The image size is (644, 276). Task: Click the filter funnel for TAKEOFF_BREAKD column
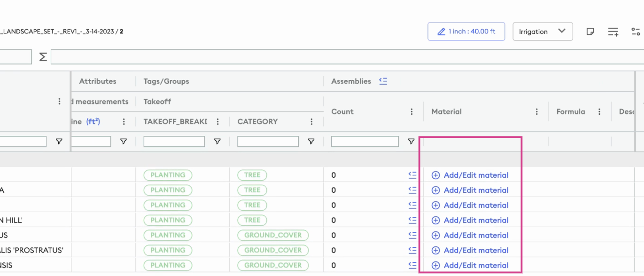(x=217, y=141)
